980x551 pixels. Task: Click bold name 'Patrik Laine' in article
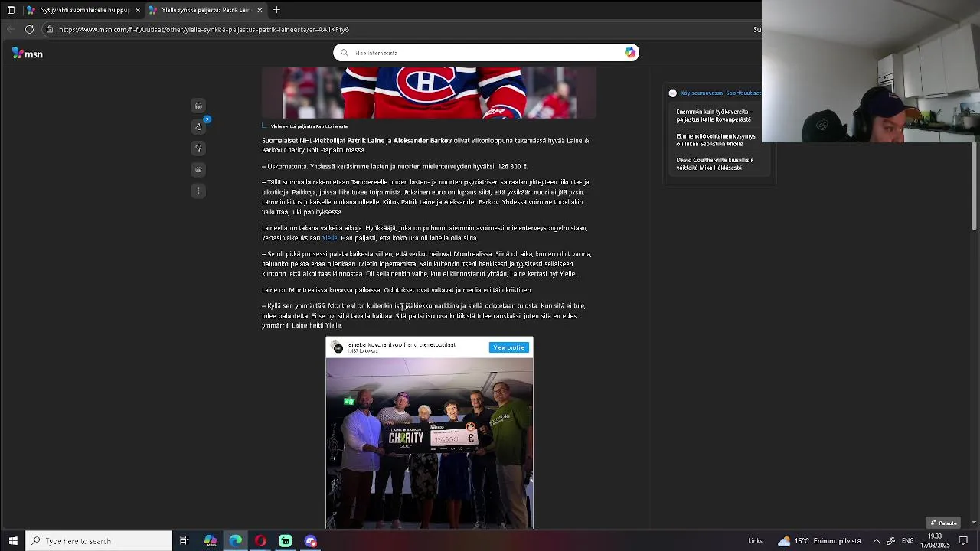pyautogui.click(x=365, y=141)
